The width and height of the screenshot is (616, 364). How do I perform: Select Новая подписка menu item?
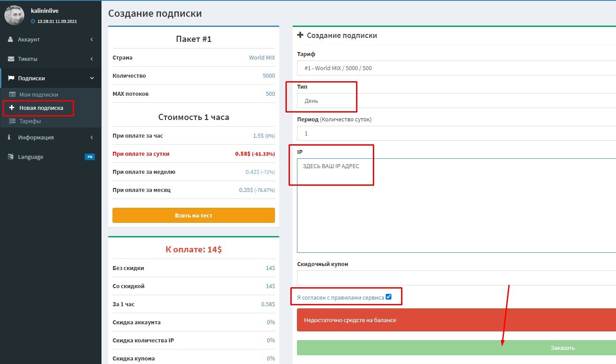41,108
